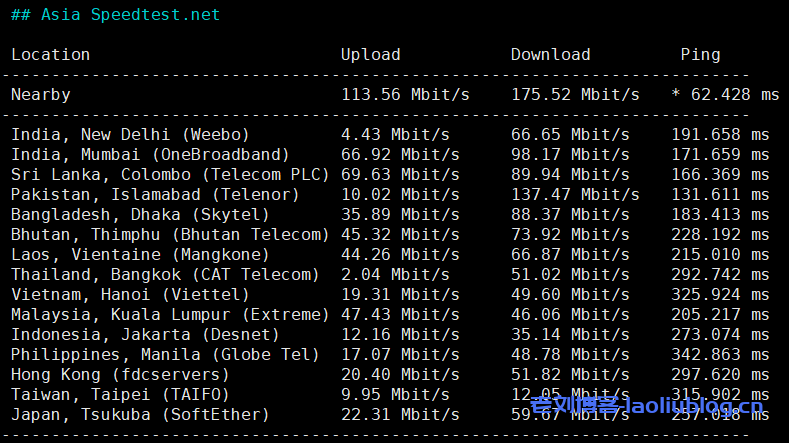The image size is (789, 443).
Task: Click Bhutan, Thimphu (Bhutan Telecom) row
Action: click(x=170, y=235)
